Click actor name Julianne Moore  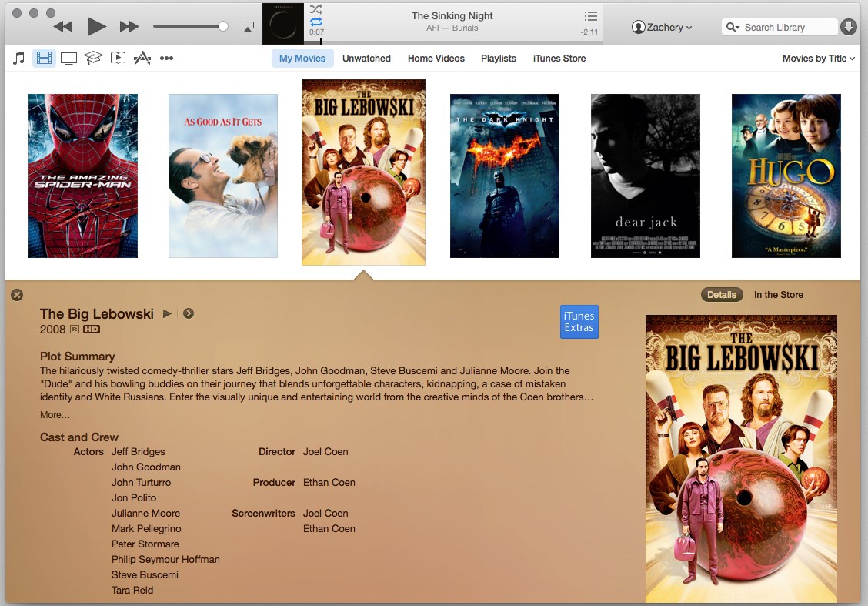pyautogui.click(x=145, y=513)
